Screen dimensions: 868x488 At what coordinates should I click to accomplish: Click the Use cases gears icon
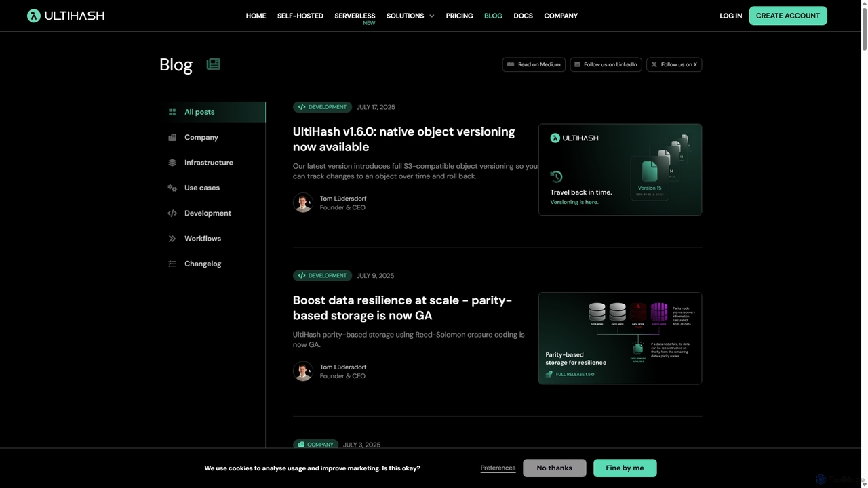point(172,188)
